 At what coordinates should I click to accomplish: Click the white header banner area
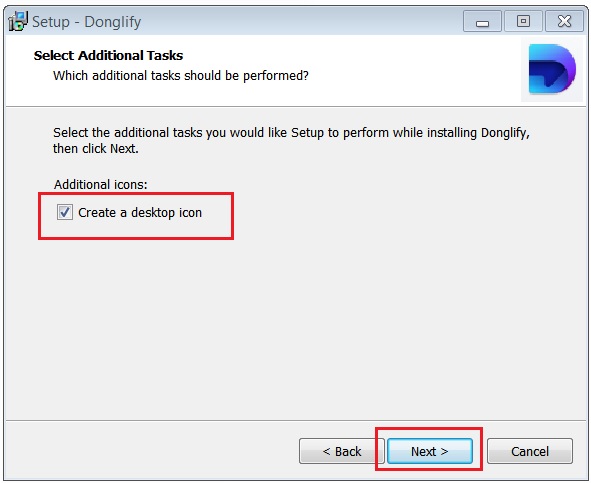pos(264,71)
